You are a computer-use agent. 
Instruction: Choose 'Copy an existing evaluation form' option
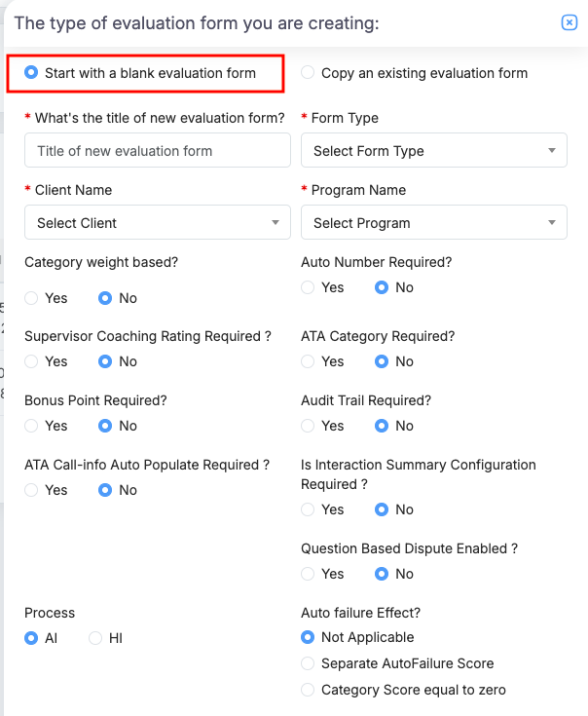click(x=309, y=72)
